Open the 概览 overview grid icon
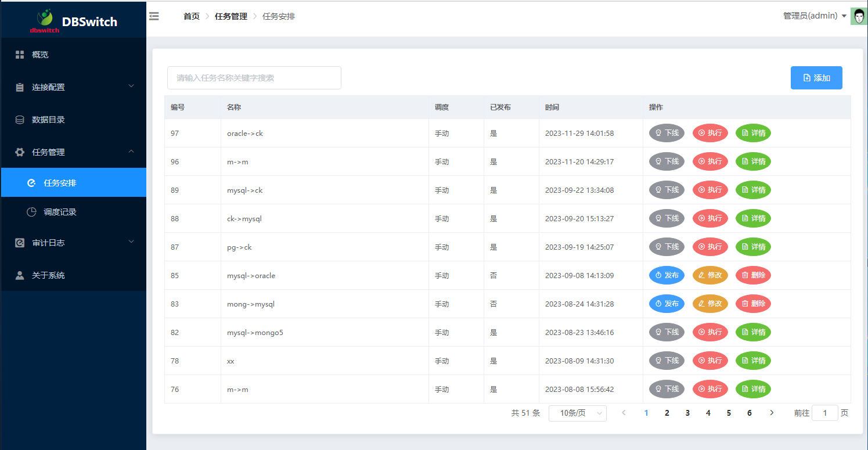The width and height of the screenshot is (868, 450). point(20,55)
